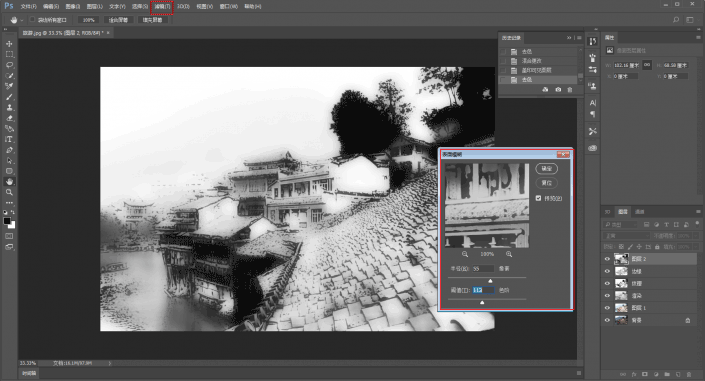Click the 复位 (Reset) button in the dialog

[x=546, y=183]
